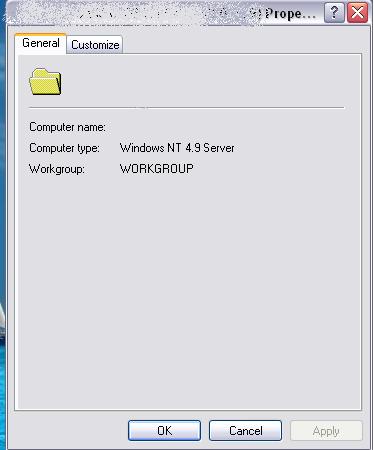Open the Customize tab
The image size is (374, 450).
point(95,45)
